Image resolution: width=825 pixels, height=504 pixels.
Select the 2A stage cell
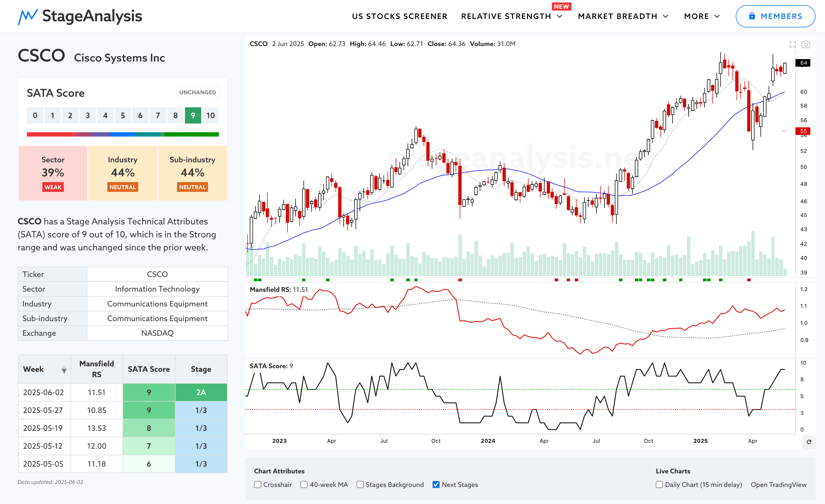(x=201, y=392)
